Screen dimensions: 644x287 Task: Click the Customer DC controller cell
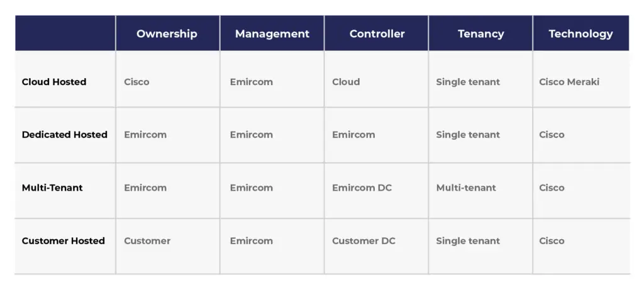(x=364, y=240)
